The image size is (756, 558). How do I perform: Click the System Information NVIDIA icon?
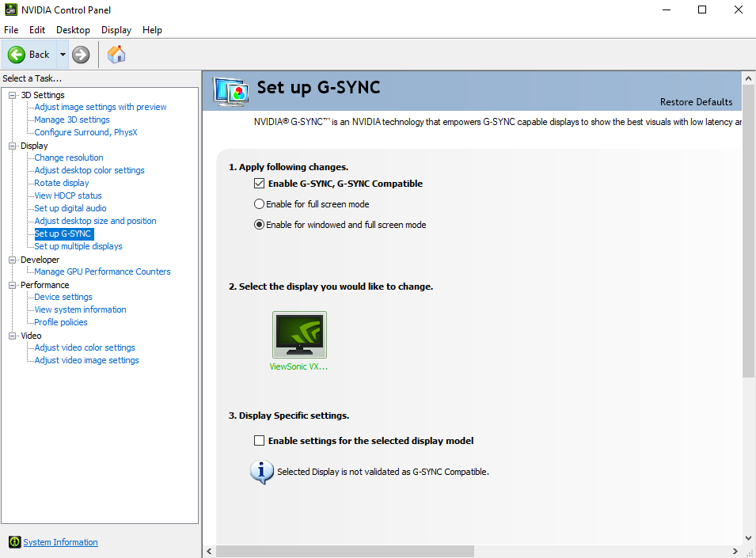15,542
